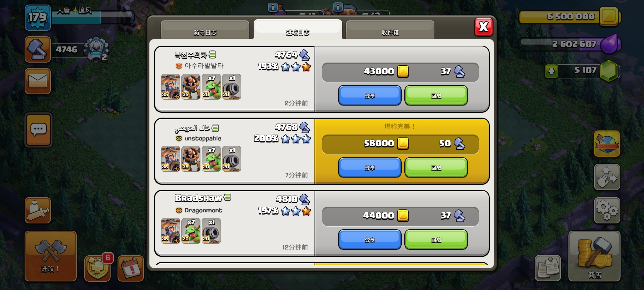Share the 200% perfect attack with 分享
Viewport: 644px width, 290px height.
tap(370, 168)
